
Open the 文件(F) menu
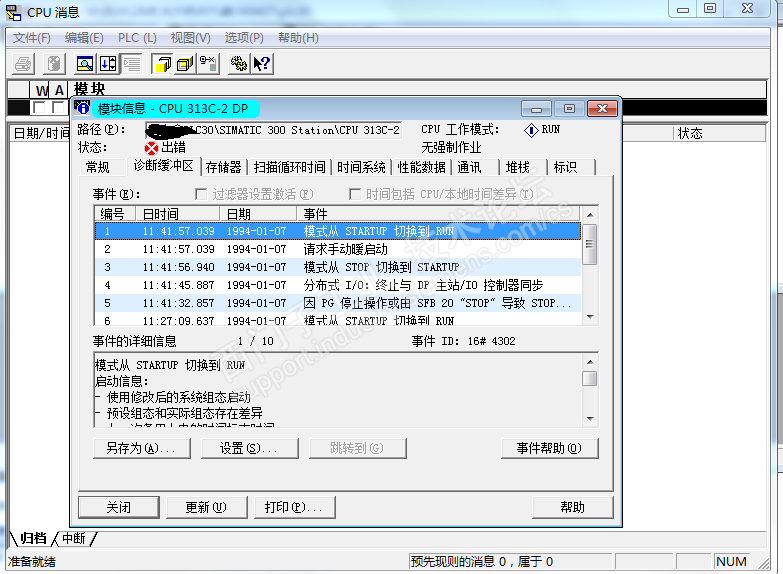click(31, 38)
